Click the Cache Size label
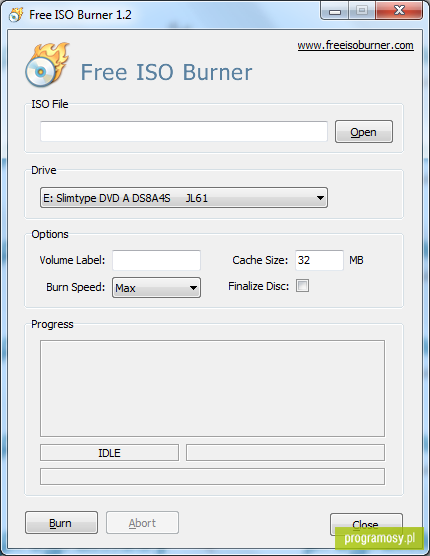430x556 pixels. pyautogui.click(x=260, y=260)
